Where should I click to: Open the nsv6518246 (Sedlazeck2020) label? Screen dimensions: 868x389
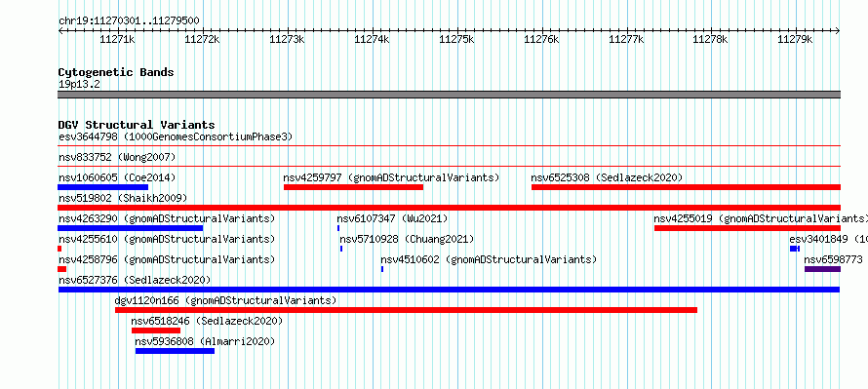(207, 321)
